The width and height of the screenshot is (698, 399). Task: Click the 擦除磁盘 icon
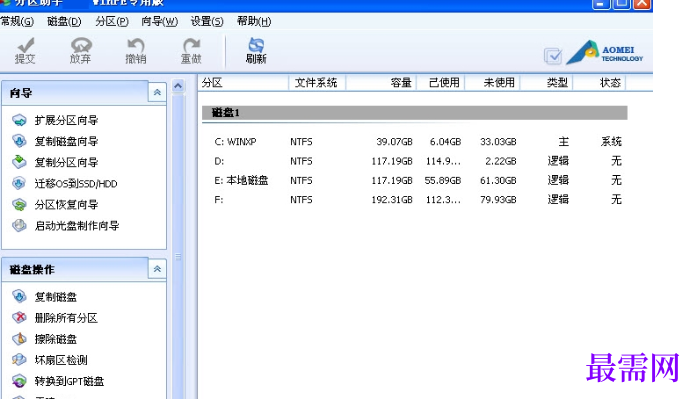tap(20, 339)
